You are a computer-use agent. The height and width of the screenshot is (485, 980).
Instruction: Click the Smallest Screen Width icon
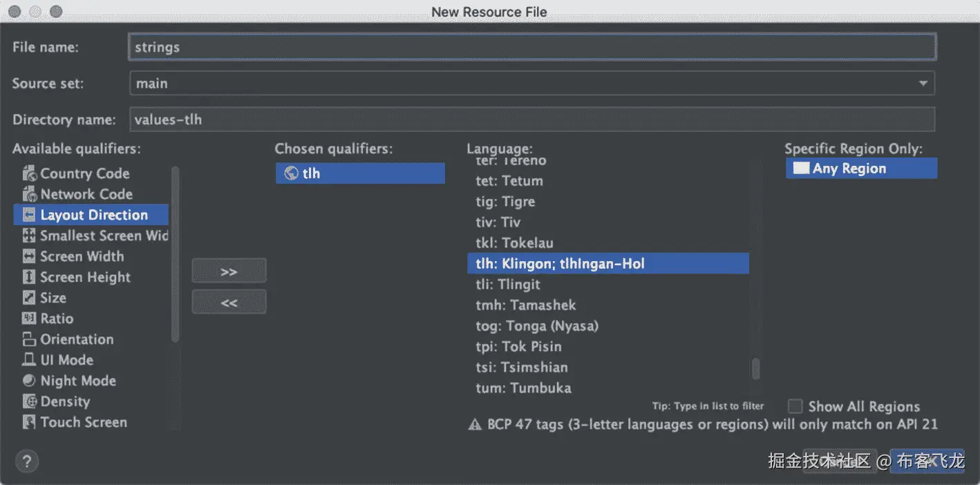click(29, 236)
